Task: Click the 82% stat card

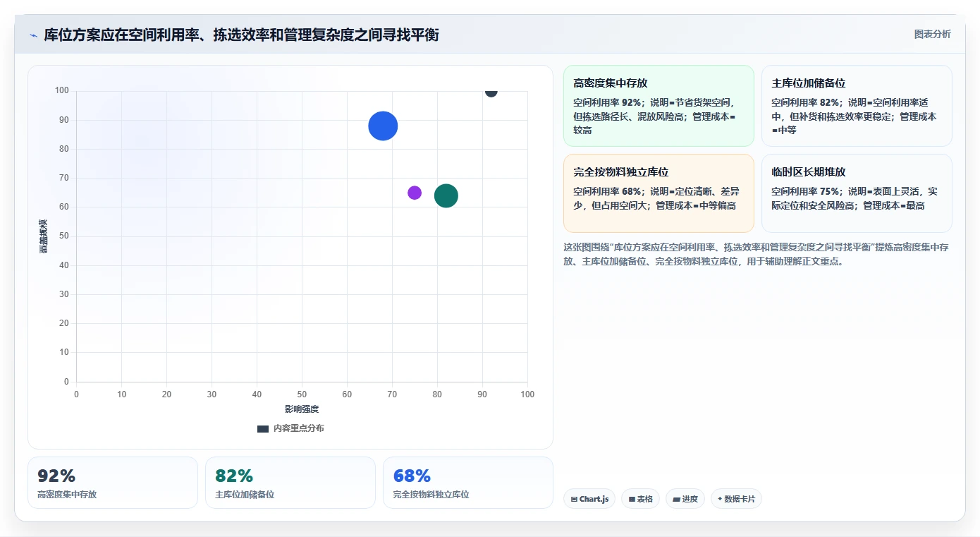Action: pos(290,483)
